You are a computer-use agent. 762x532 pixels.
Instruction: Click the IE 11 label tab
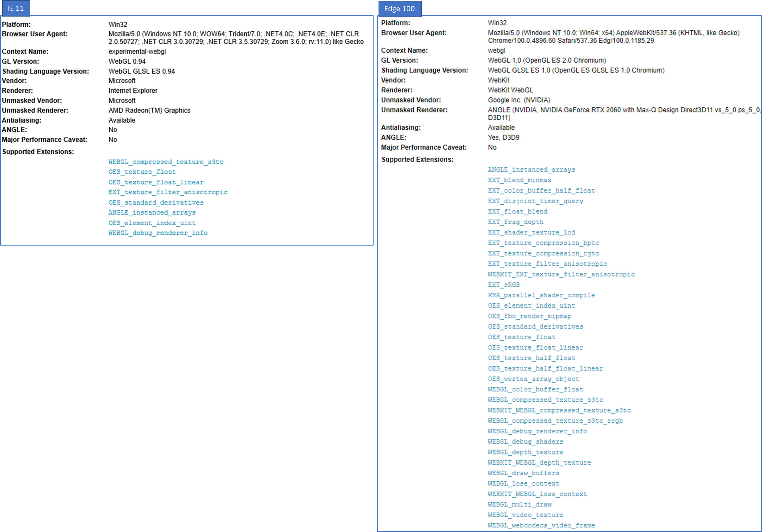click(x=16, y=8)
